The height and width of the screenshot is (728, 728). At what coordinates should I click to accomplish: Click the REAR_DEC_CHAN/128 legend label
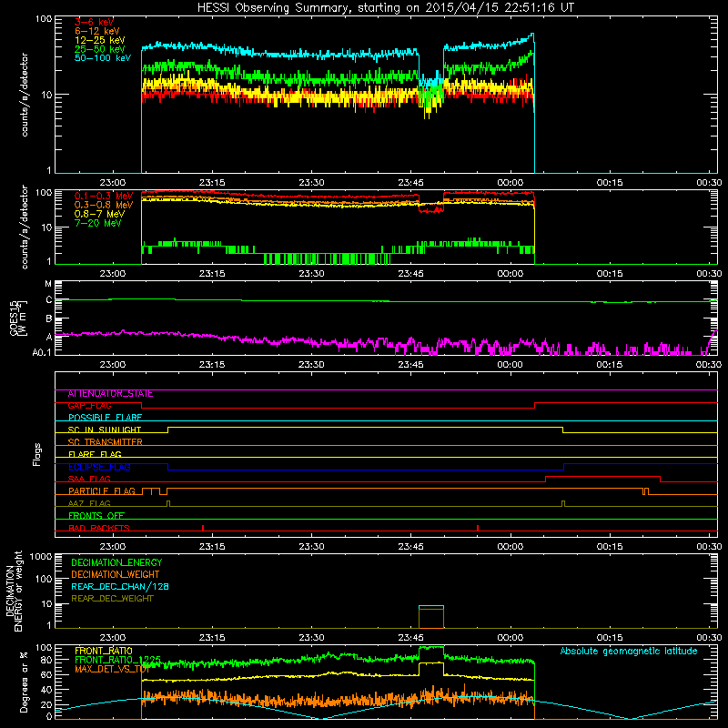pyautogui.click(x=120, y=587)
